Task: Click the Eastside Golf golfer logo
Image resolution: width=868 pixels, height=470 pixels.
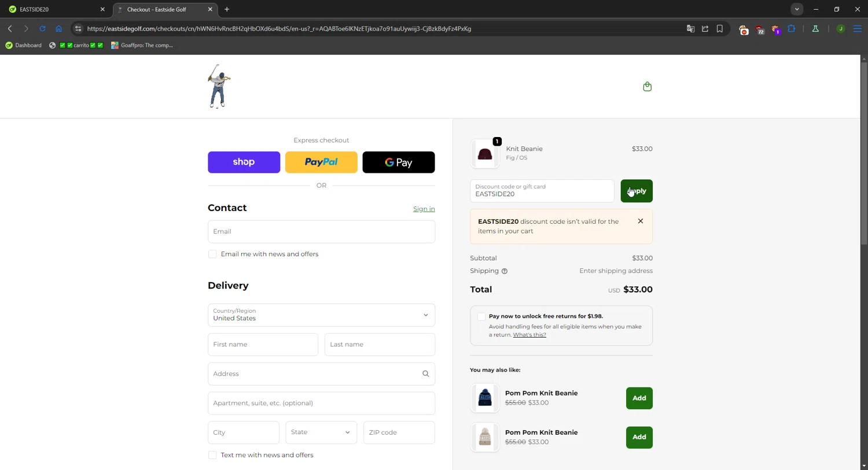Action: pyautogui.click(x=219, y=86)
